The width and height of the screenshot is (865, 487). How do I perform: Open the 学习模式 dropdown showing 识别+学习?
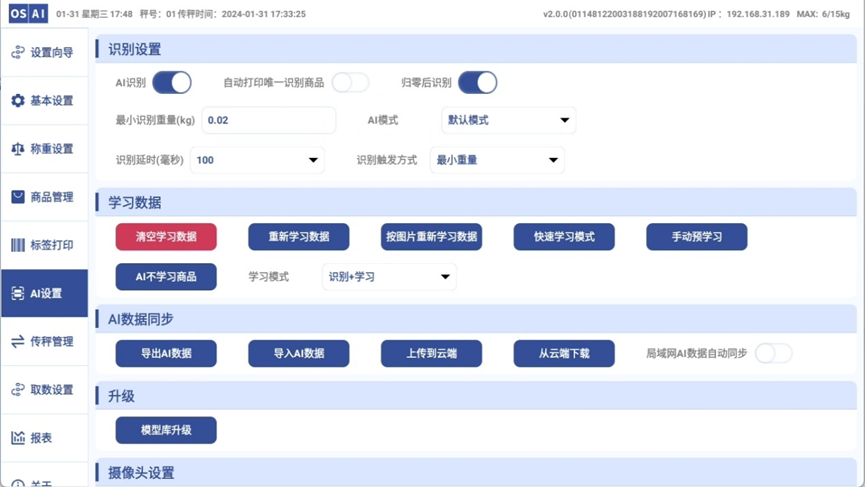(389, 277)
